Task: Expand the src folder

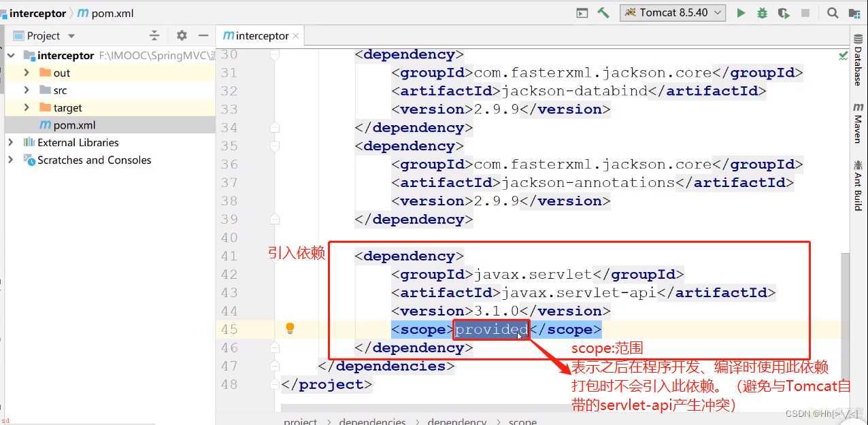Action: (x=27, y=90)
